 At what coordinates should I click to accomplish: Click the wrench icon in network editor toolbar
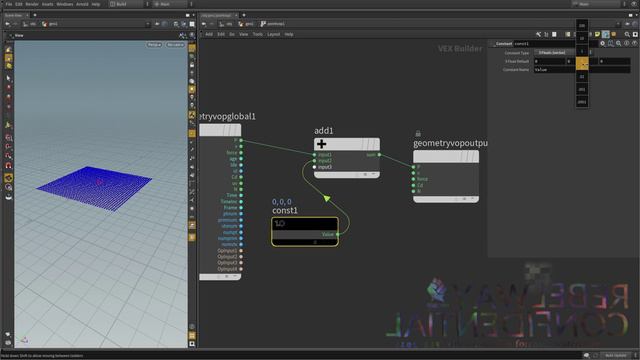click(x=538, y=34)
